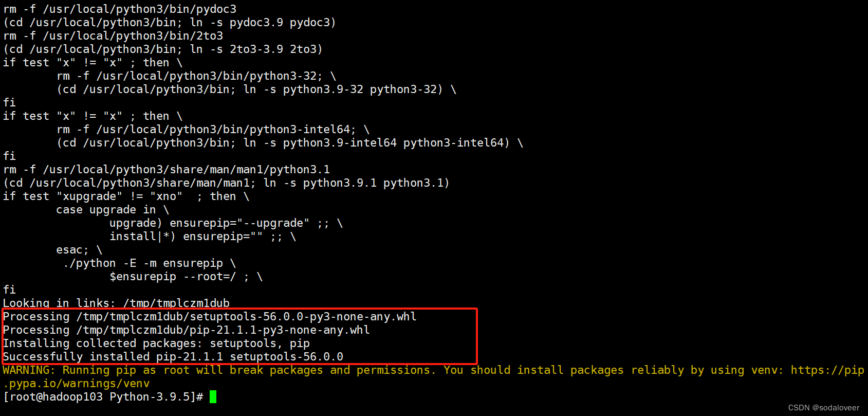Click the '$ensurepip --root=/' line
868x416 pixels.
coord(186,276)
